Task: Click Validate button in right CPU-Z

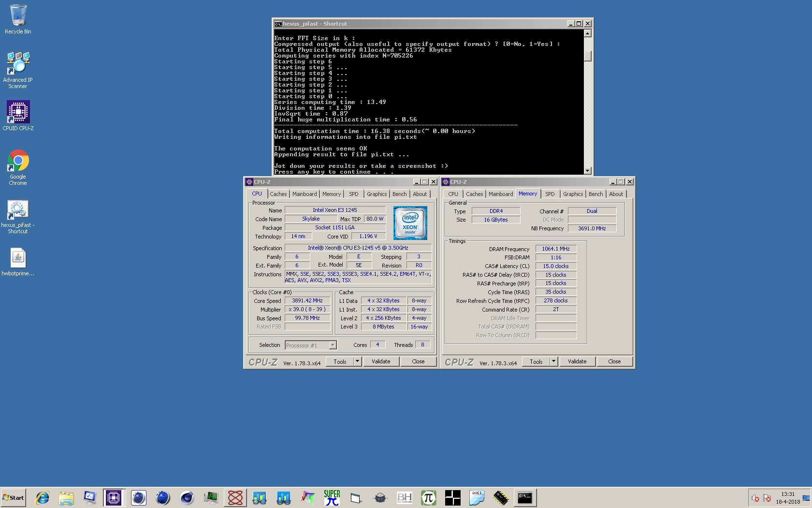Action: [x=577, y=361]
